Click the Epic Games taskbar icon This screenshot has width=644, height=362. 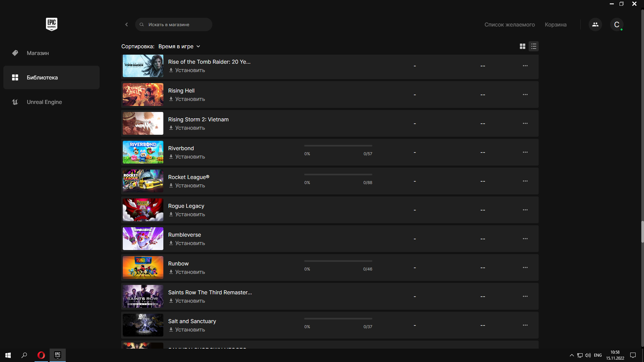58,355
